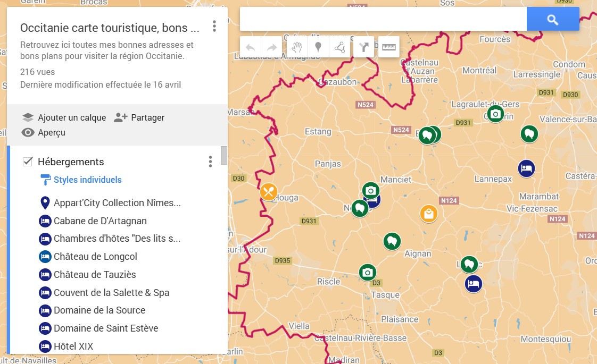
Task: Click green tree marker right of Aignan
Action: (x=469, y=264)
